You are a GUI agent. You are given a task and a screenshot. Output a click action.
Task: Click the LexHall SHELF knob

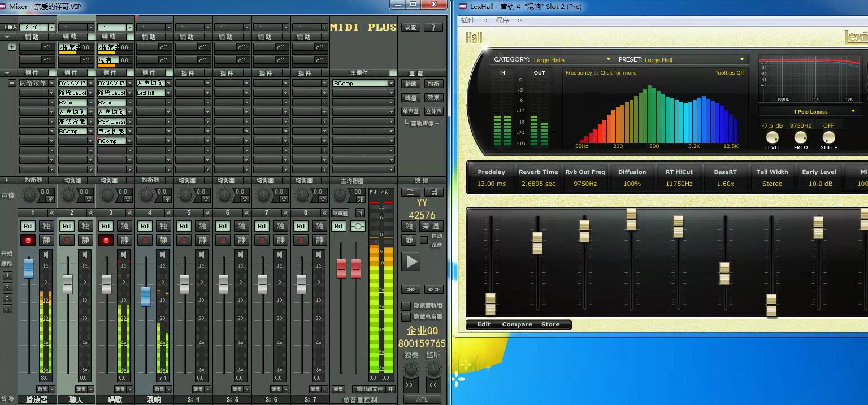point(828,137)
